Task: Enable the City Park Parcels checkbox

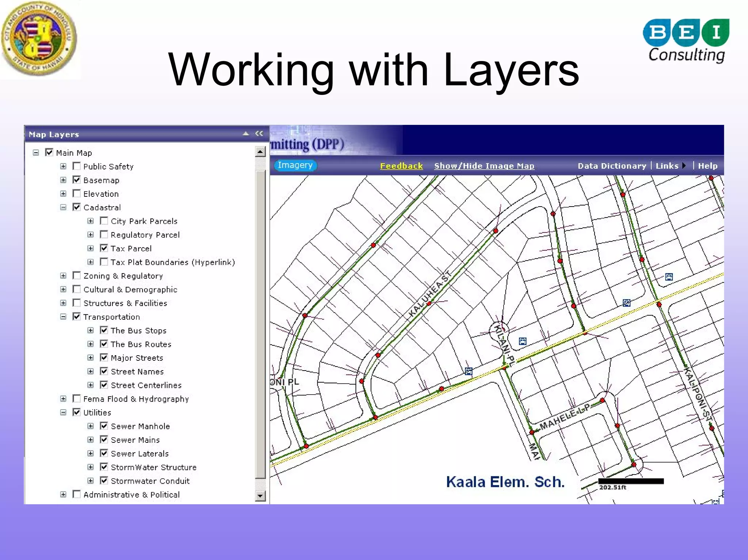Action: click(104, 221)
